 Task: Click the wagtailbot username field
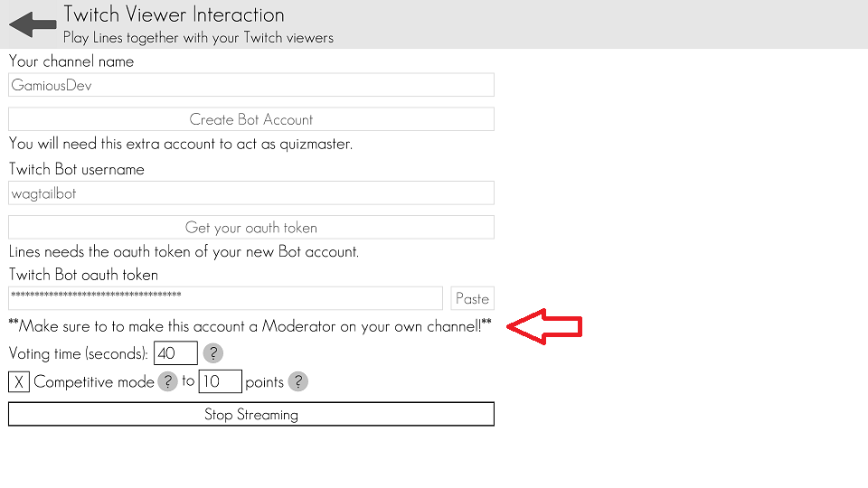251,192
